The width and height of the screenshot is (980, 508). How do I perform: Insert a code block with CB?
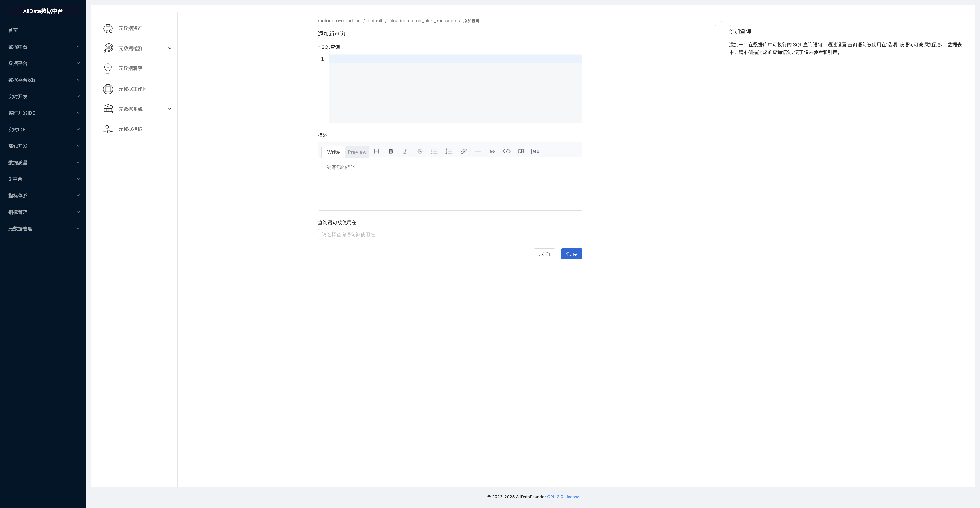click(521, 151)
